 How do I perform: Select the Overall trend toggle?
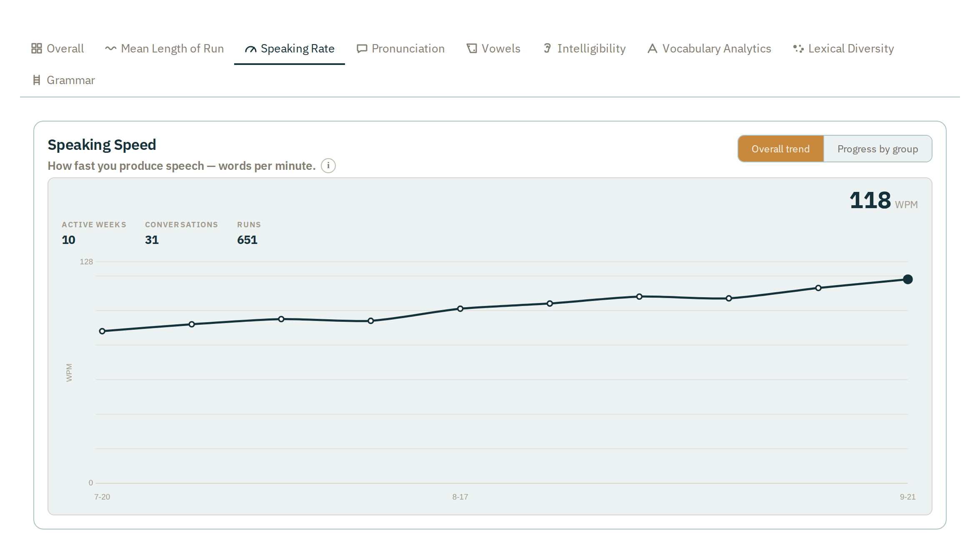coord(781,149)
